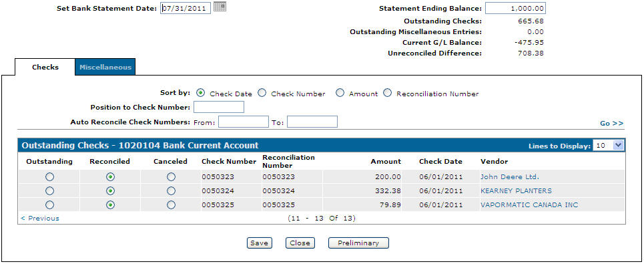Click the Preliminary button
644x264 pixels.
(358, 243)
